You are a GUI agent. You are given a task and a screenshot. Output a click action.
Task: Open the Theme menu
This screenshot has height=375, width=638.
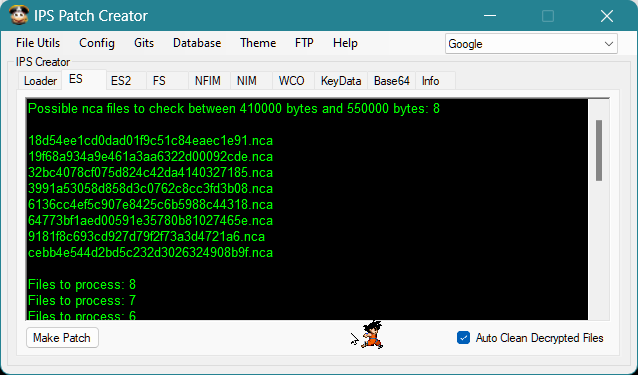(258, 43)
